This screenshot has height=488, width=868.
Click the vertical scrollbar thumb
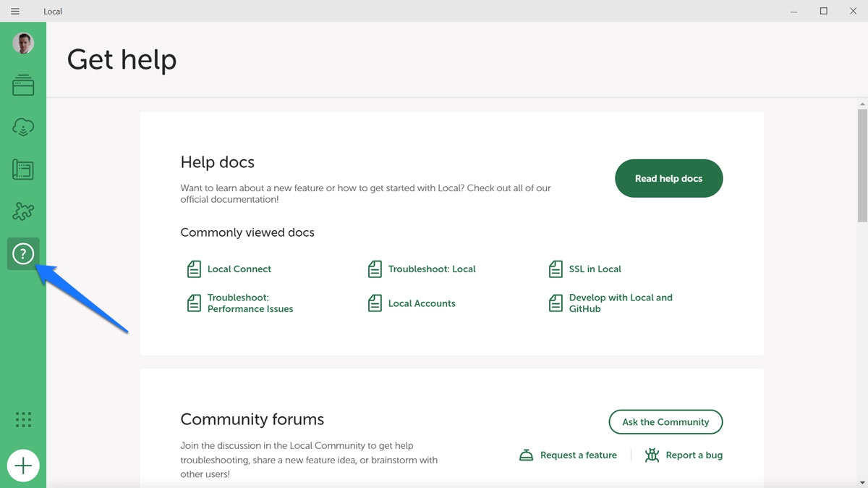click(862, 165)
